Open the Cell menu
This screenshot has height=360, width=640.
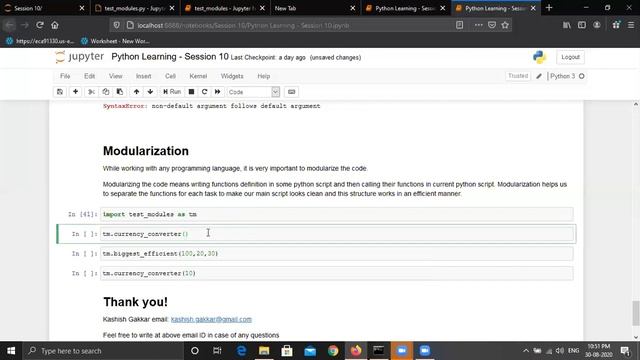[x=170, y=76]
